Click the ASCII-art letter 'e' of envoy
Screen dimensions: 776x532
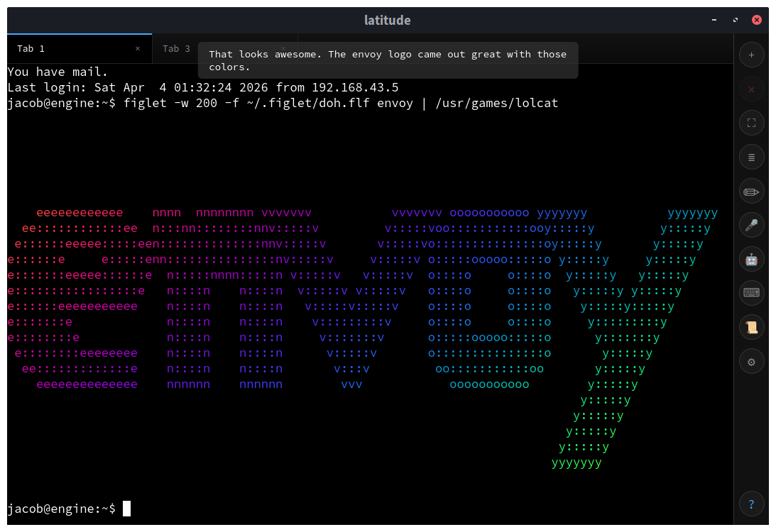tap(80, 298)
